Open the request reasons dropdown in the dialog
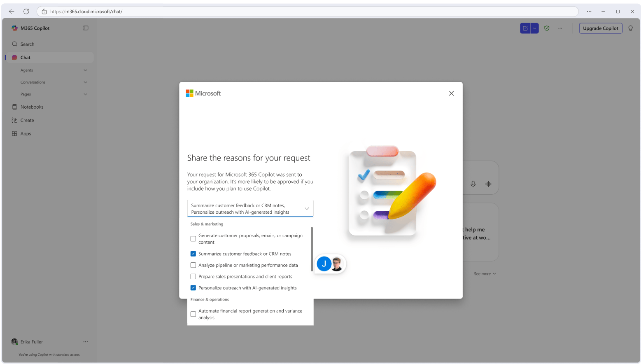Screen dimensions: 641x364 pos(306,208)
